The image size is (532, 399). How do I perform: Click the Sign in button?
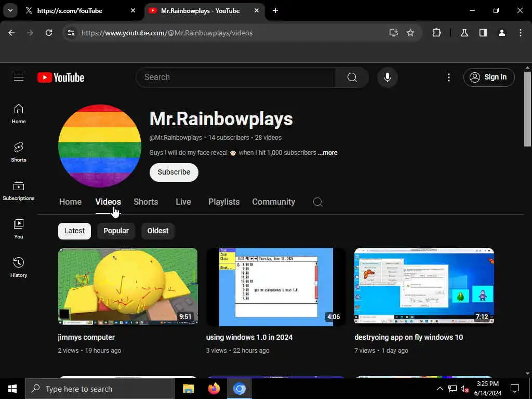(489, 77)
